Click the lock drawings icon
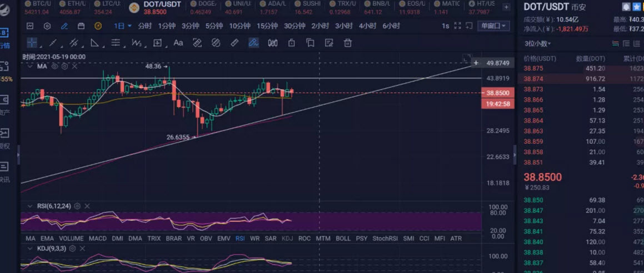644x273 pixels. coord(291,43)
